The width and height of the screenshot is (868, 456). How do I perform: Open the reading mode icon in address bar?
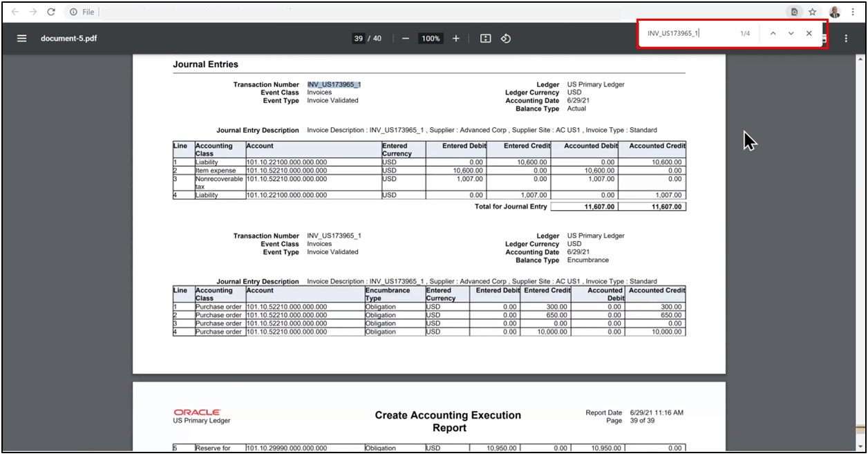pos(794,11)
